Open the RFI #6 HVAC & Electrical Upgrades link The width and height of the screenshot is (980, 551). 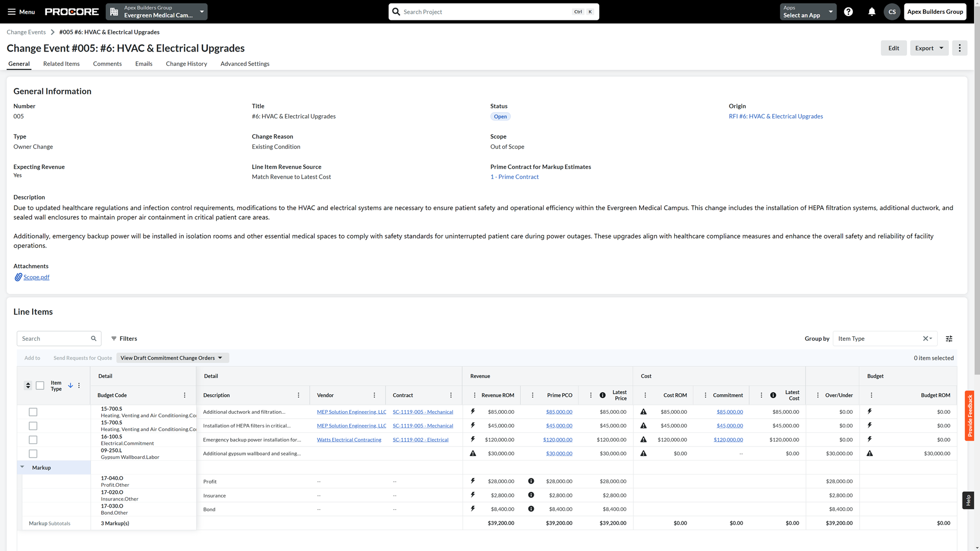tap(776, 116)
